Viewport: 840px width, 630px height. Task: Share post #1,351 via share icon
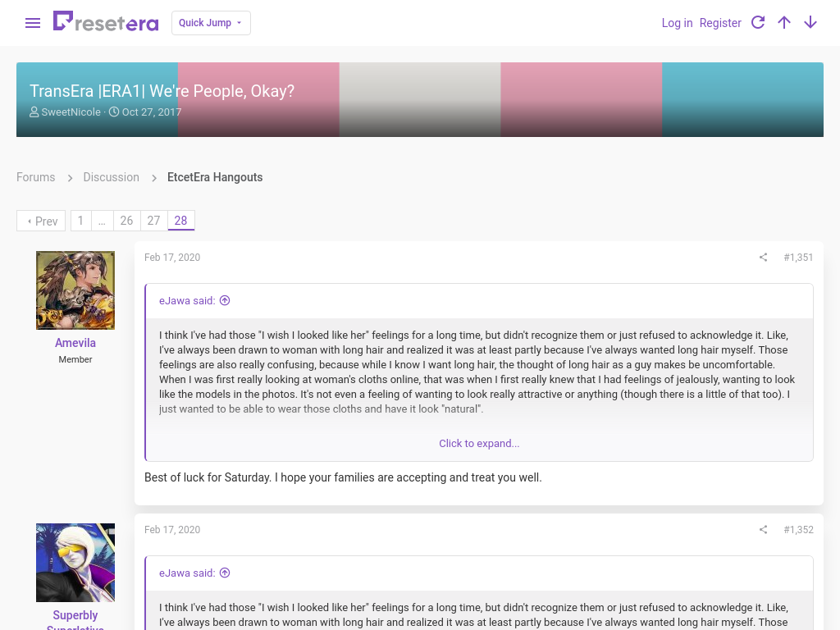(x=763, y=257)
